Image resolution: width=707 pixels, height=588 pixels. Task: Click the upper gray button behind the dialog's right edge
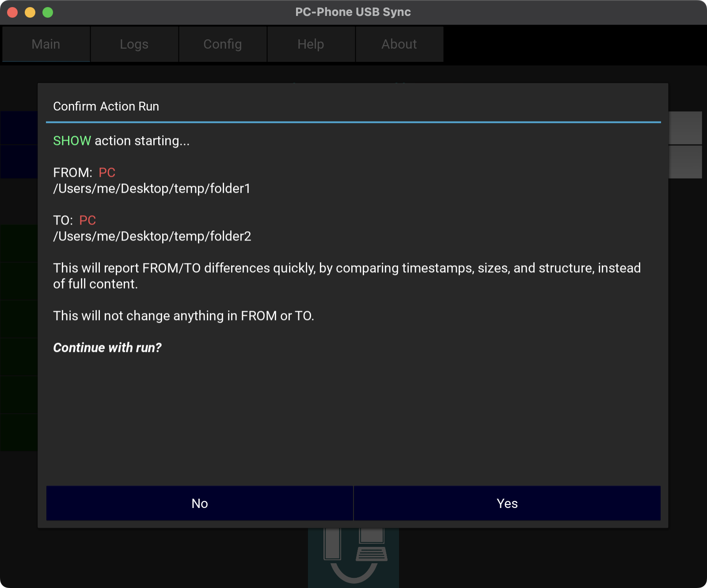685,128
